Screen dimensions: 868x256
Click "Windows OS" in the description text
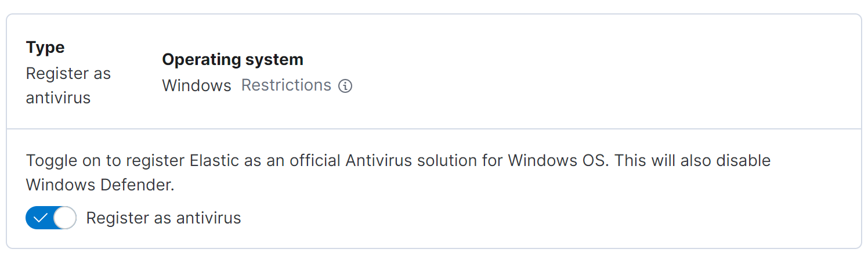558,160
